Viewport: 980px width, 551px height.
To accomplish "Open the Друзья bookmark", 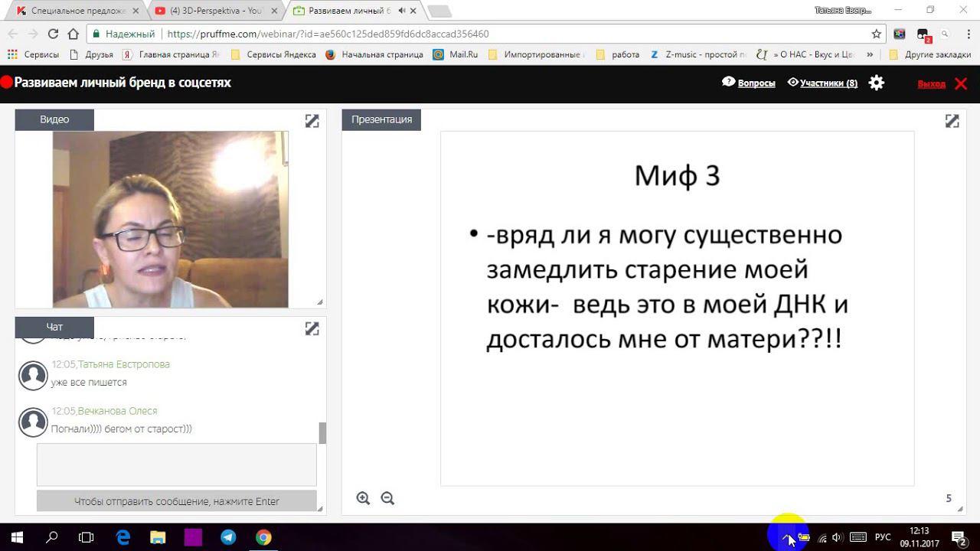I will pyautogui.click(x=91, y=54).
